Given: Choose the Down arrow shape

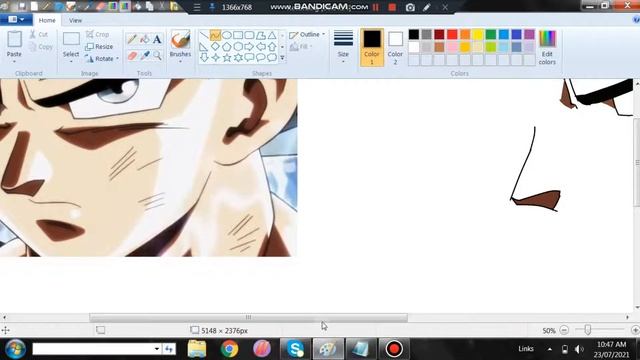Looking at the screenshot, I should 204,58.
